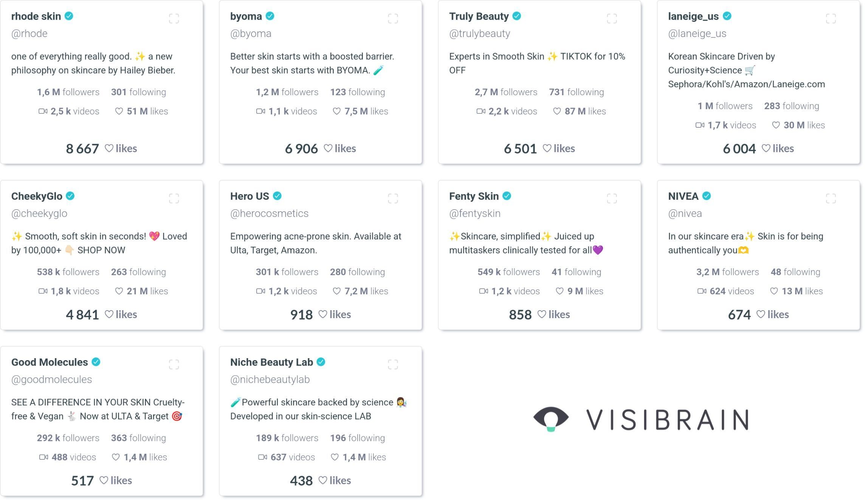The image size is (868, 504).
Task: Expand the CheekyGlo profile card
Action: coord(174,198)
